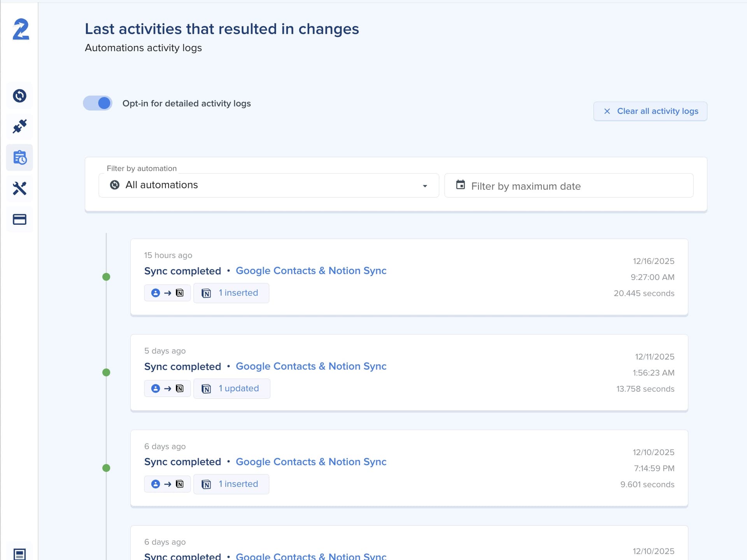Screen dimensions: 747x560
Task: Disable 'Opt-in for detailed activity logs'
Action: click(x=97, y=103)
